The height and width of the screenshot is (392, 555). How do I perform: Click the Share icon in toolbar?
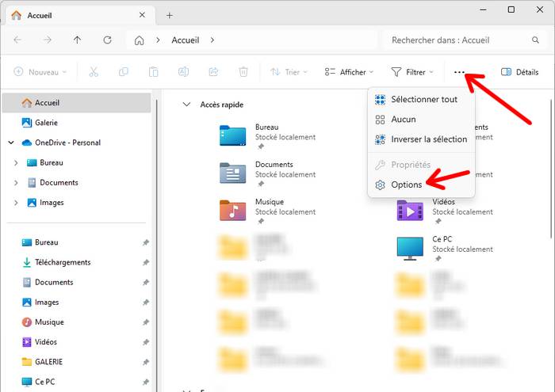(213, 72)
